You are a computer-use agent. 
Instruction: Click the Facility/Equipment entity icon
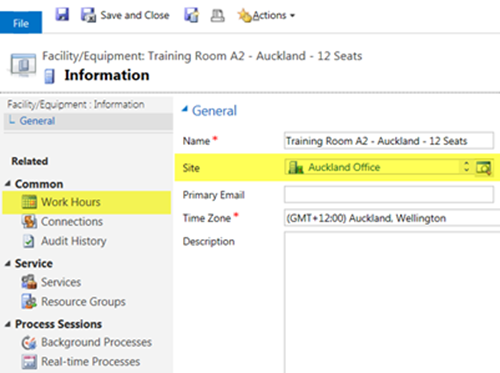click(23, 64)
